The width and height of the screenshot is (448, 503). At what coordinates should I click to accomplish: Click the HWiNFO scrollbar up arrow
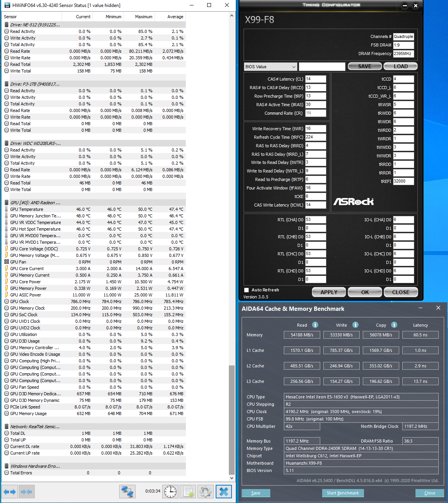coord(232,16)
